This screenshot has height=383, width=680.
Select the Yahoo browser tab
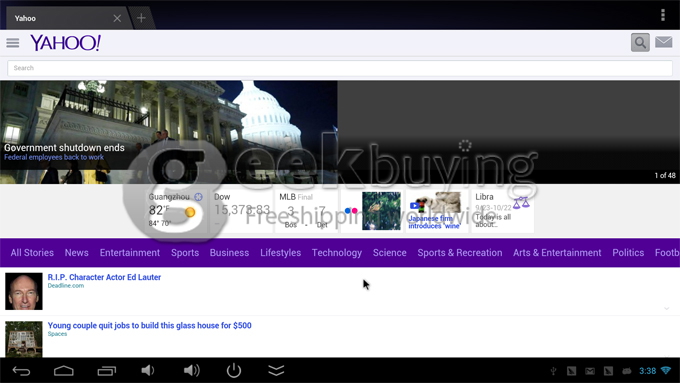65,18
